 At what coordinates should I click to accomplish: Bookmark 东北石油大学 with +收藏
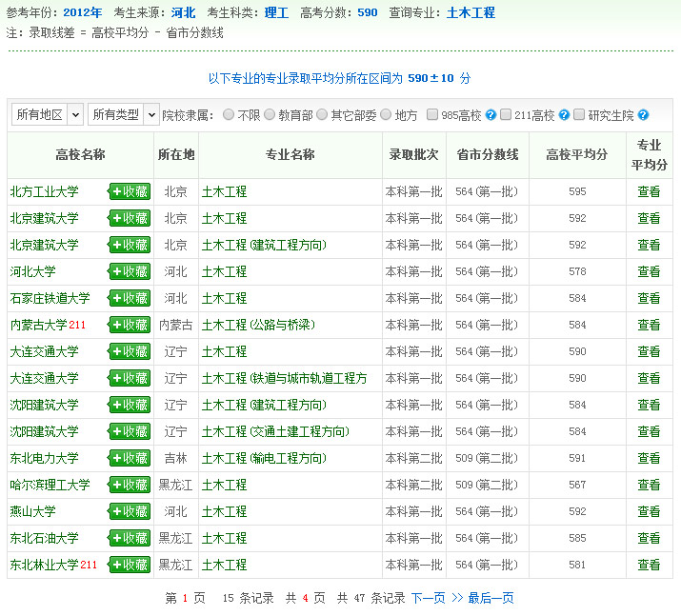tap(130, 538)
